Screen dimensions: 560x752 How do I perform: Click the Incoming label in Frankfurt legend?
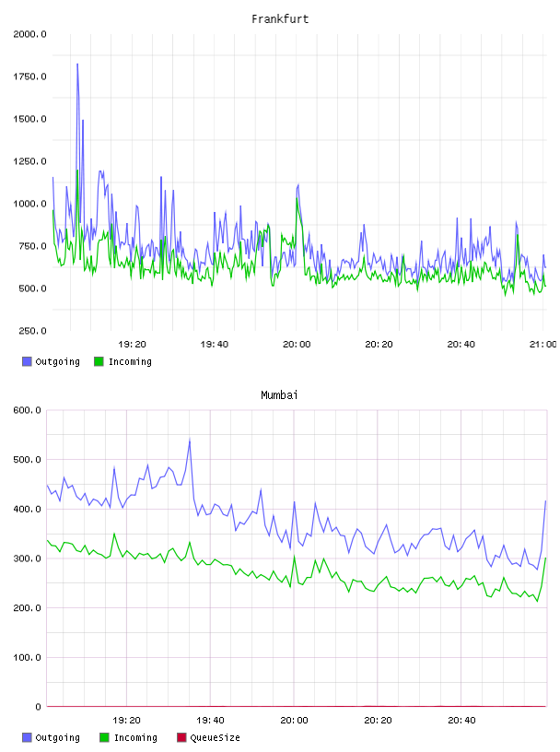coord(130,361)
